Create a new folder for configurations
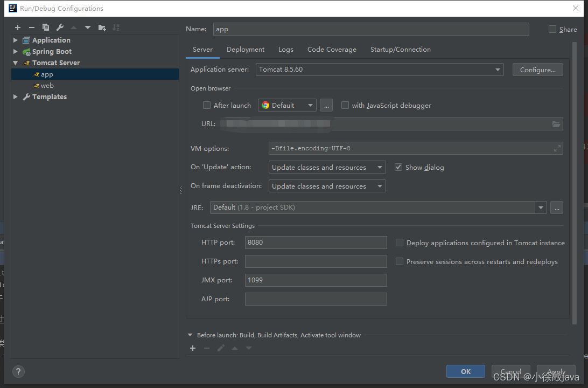This screenshot has width=588, height=388. coord(102,27)
